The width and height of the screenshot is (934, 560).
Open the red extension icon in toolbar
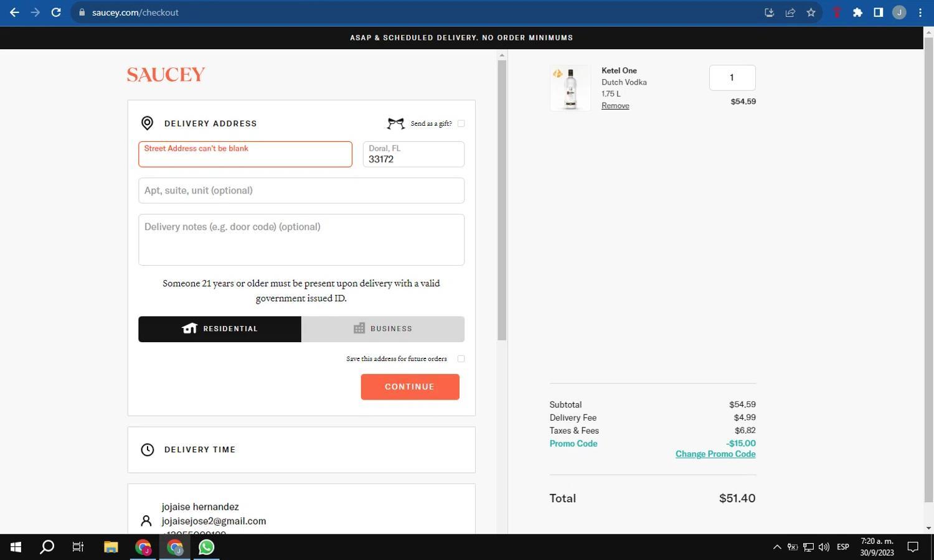point(837,12)
